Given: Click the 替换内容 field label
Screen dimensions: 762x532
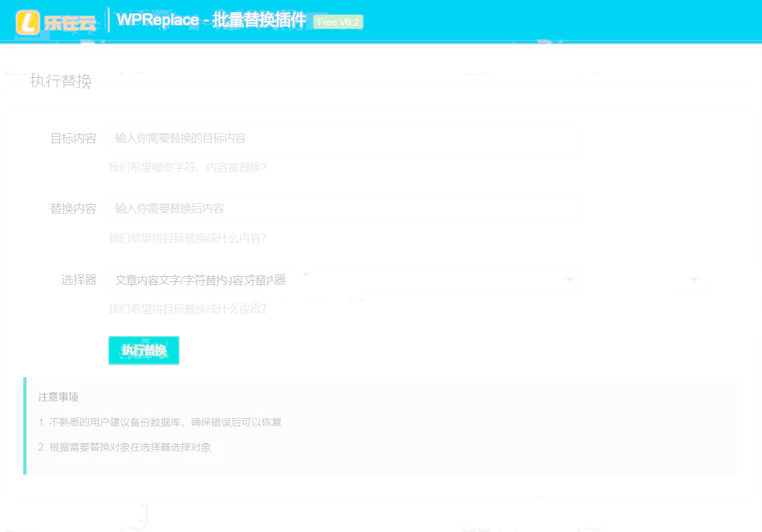Looking at the screenshot, I should (x=73, y=208).
